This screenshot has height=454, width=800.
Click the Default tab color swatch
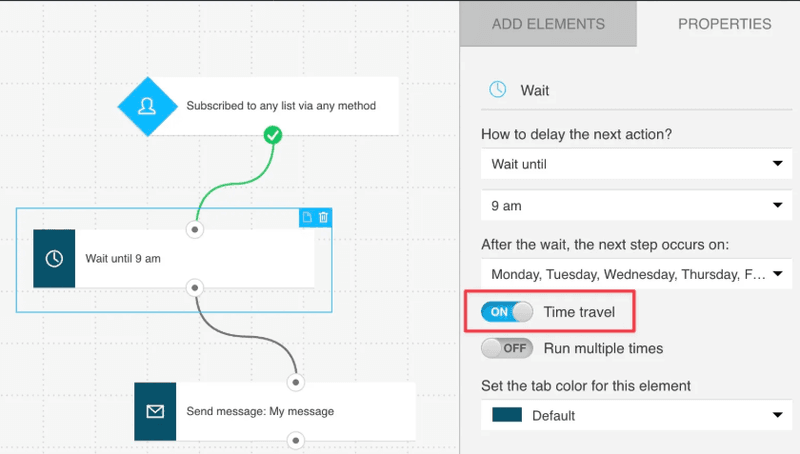click(x=508, y=415)
